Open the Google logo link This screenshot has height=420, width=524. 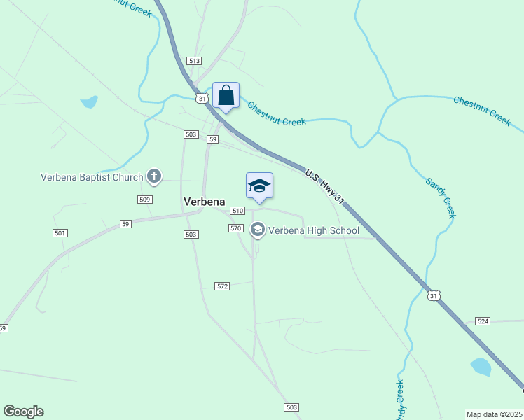23,412
